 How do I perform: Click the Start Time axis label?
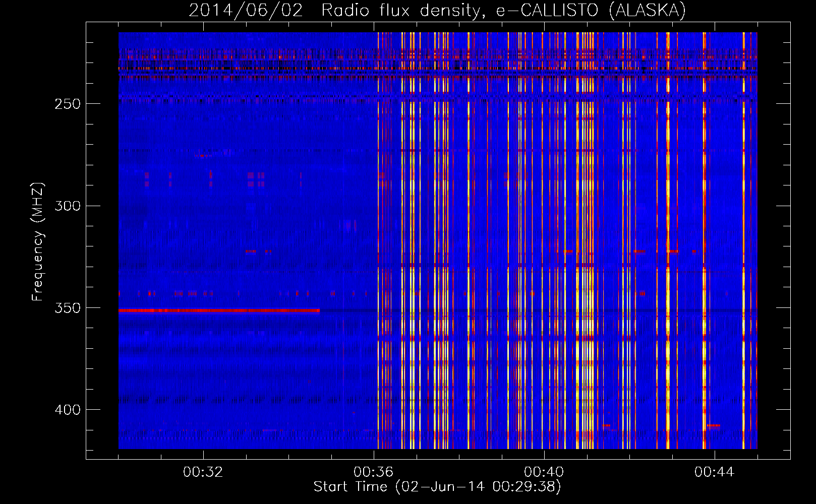[437, 487]
